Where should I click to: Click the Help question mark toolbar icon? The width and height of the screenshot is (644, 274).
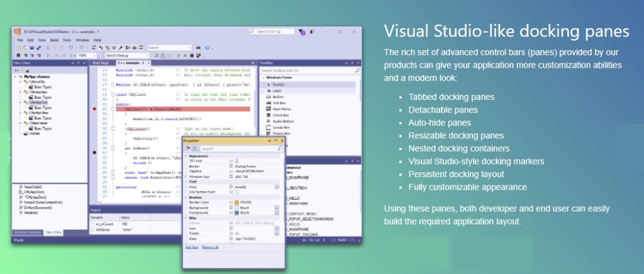[206, 48]
